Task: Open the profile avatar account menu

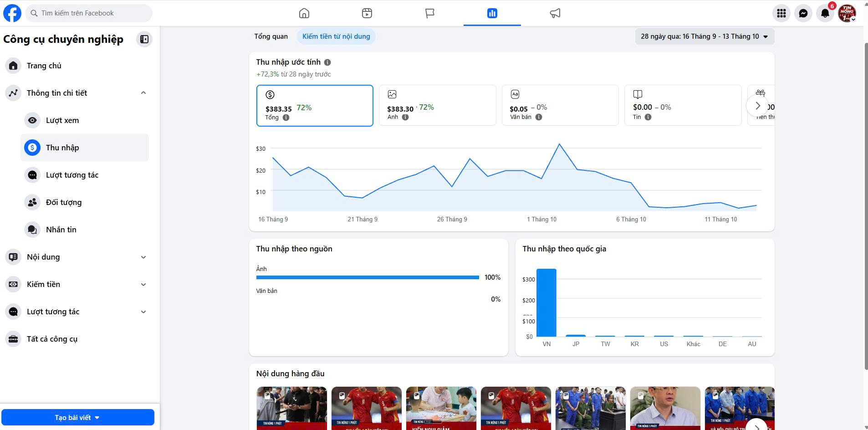Action: (x=847, y=13)
